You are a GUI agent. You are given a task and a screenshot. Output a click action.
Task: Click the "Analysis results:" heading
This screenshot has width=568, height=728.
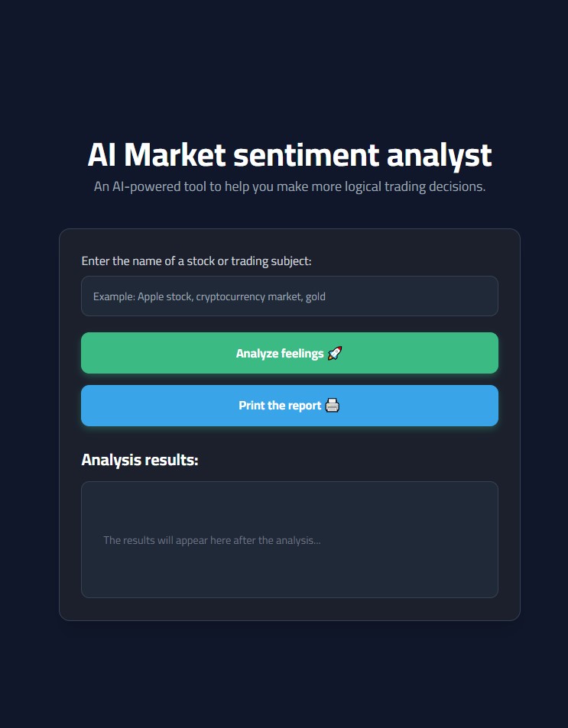point(140,460)
